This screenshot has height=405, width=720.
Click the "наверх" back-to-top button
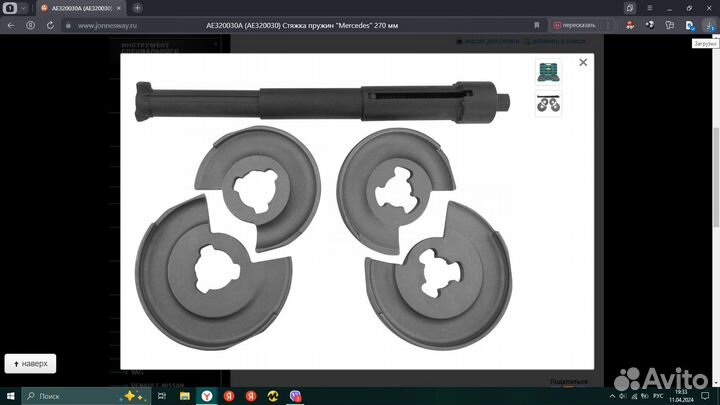[31, 364]
